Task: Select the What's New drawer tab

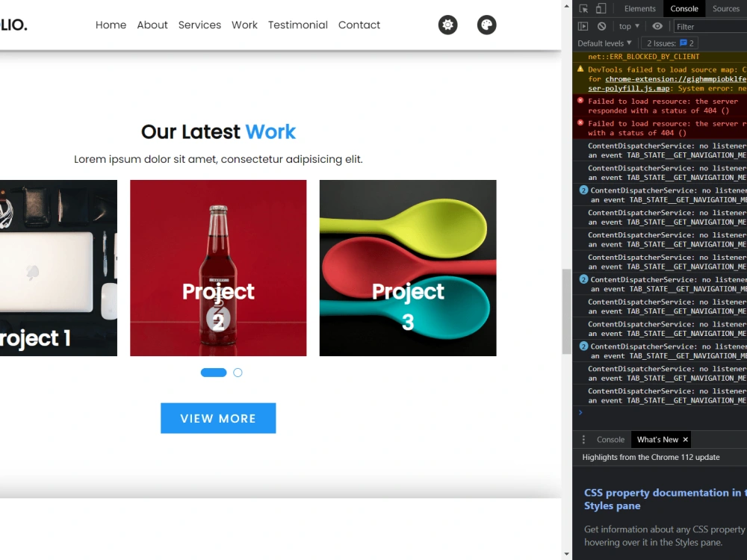Action: (657, 440)
